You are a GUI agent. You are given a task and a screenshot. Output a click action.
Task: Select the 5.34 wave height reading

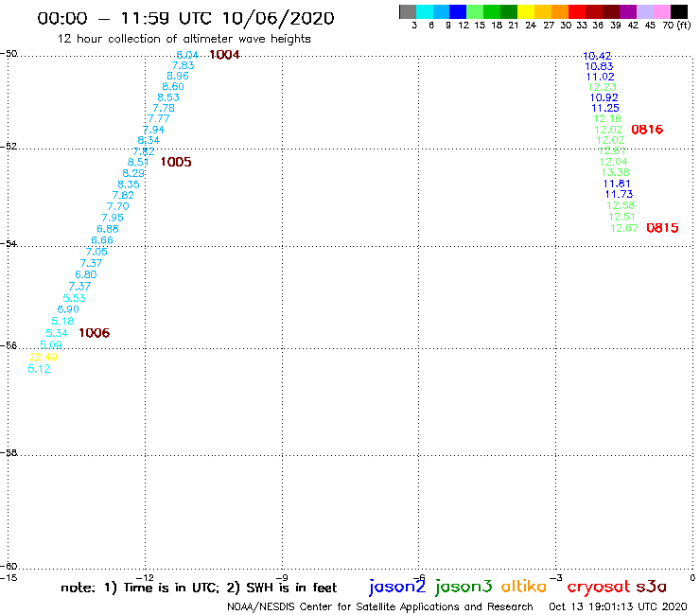tap(57, 333)
